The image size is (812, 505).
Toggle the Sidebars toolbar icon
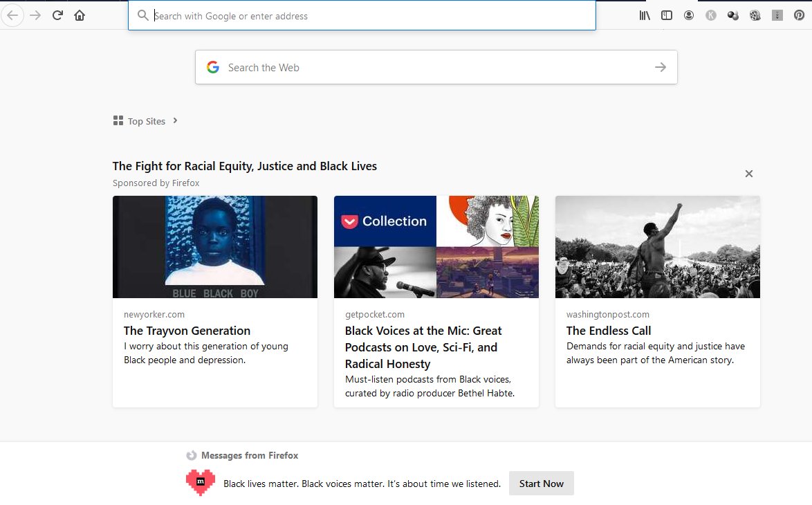coord(667,15)
